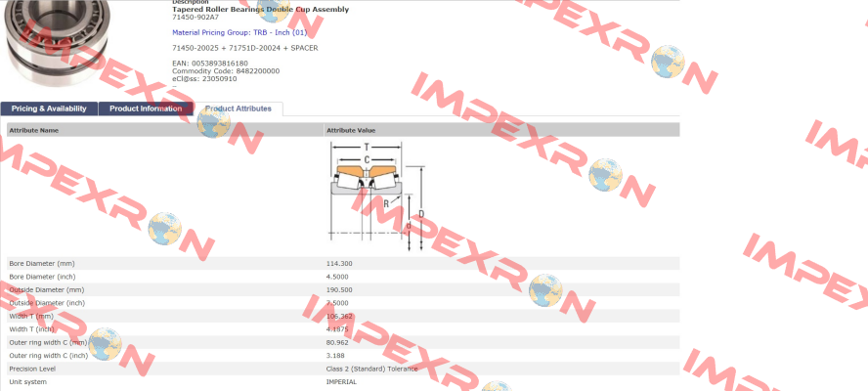This screenshot has height=391, width=868.
Task: Click the value 114.300
Action: pyautogui.click(x=339, y=264)
